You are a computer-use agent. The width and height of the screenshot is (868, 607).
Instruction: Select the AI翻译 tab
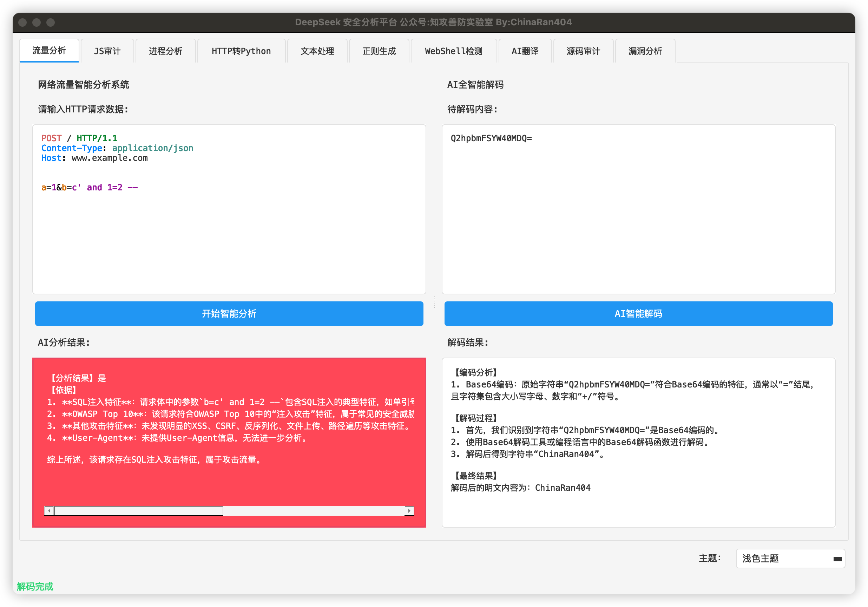[x=525, y=51]
